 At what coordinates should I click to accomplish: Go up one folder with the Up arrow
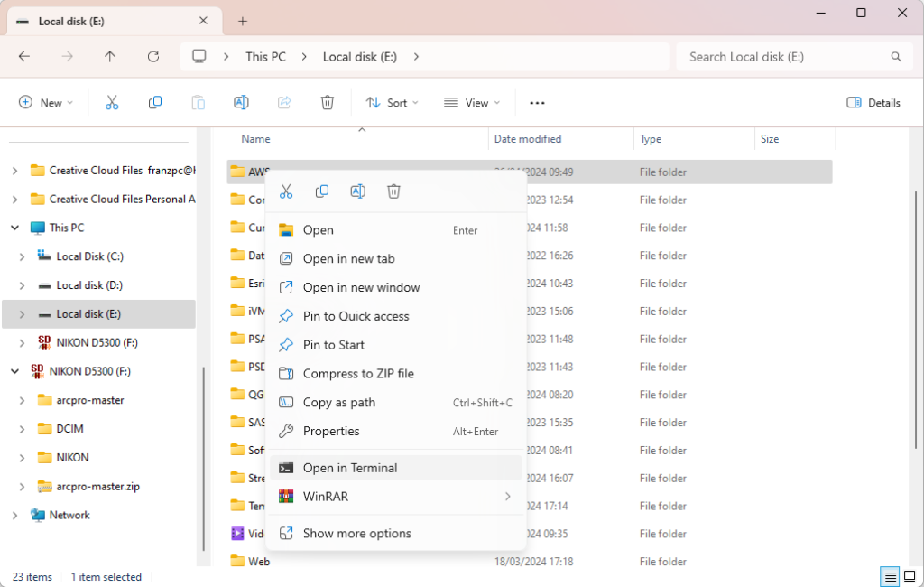coord(110,56)
